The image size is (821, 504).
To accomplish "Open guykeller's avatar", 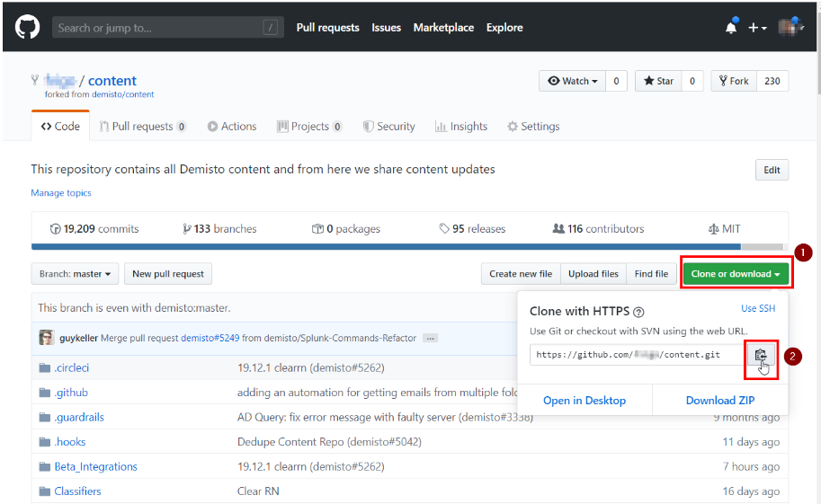I will [x=47, y=338].
